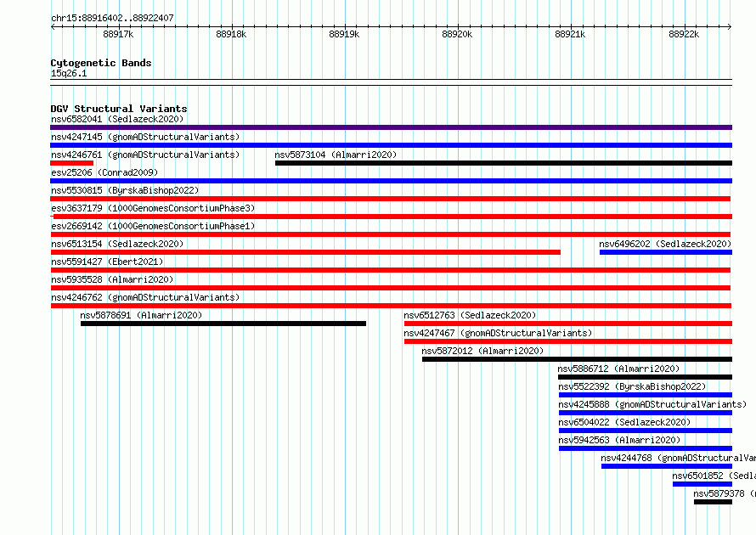Open the nsv6501852 variant label
Viewport: 756px width, 535px height.
pyautogui.click(x=714, y=476)
